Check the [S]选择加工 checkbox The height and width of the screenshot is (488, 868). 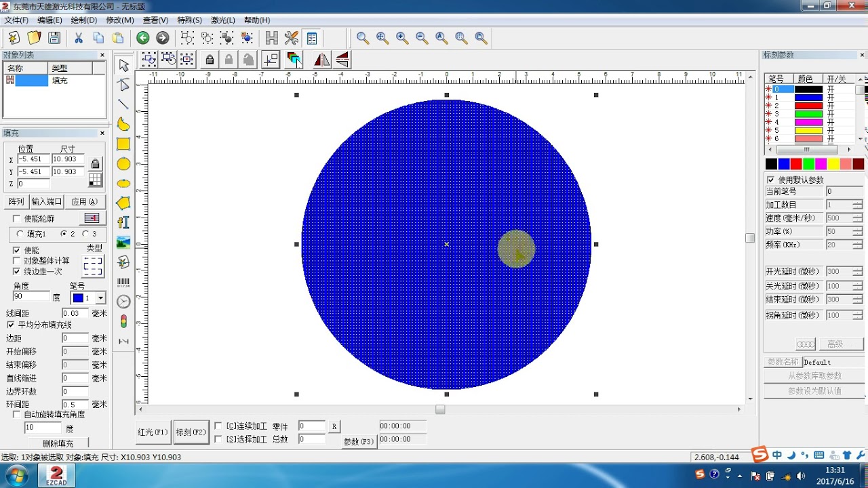coord(218,439)
